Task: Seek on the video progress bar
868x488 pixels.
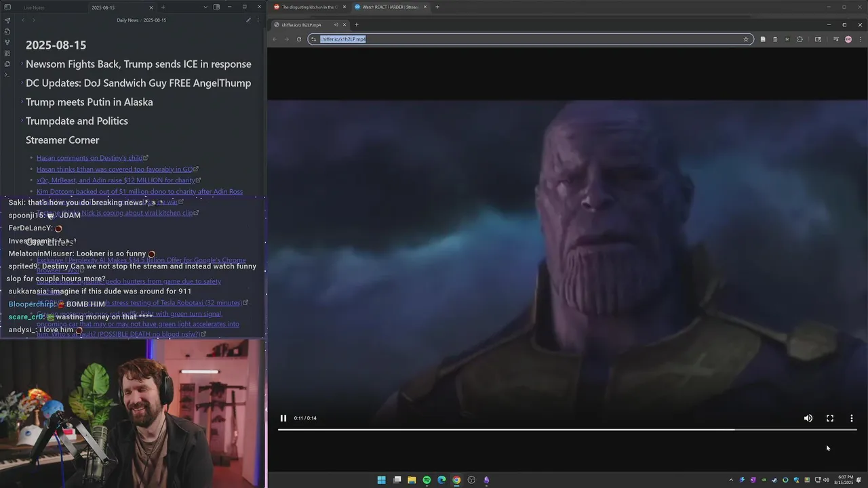Action: coord(568,429)
